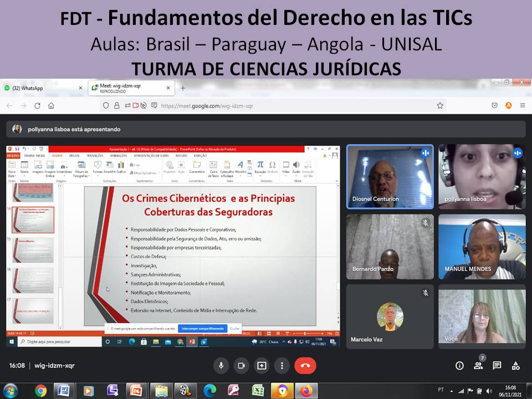Image resolution: width=532 pixels, height=399 pixels.
Task: Click the meet.google.com address bar
Action: click(273, 106)
